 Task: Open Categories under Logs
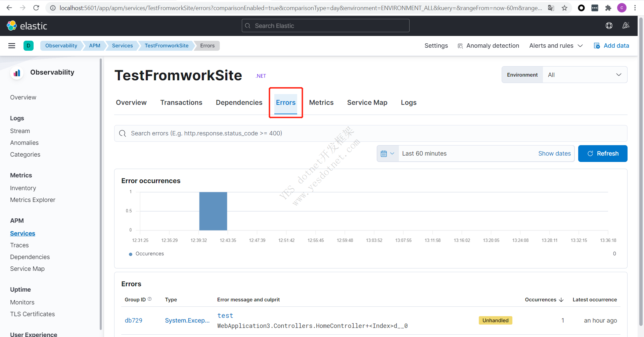click(x=25, y=155)
